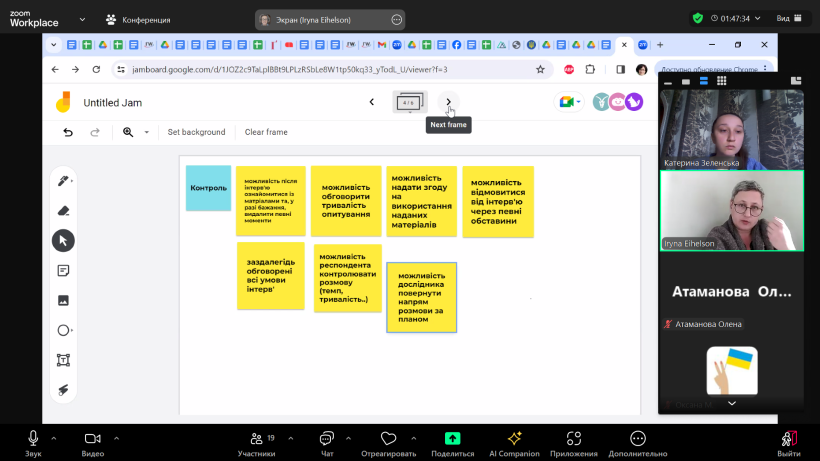Expand participants options arrow
The width and height of the screenshot is (820, 461).
(291, 439)
